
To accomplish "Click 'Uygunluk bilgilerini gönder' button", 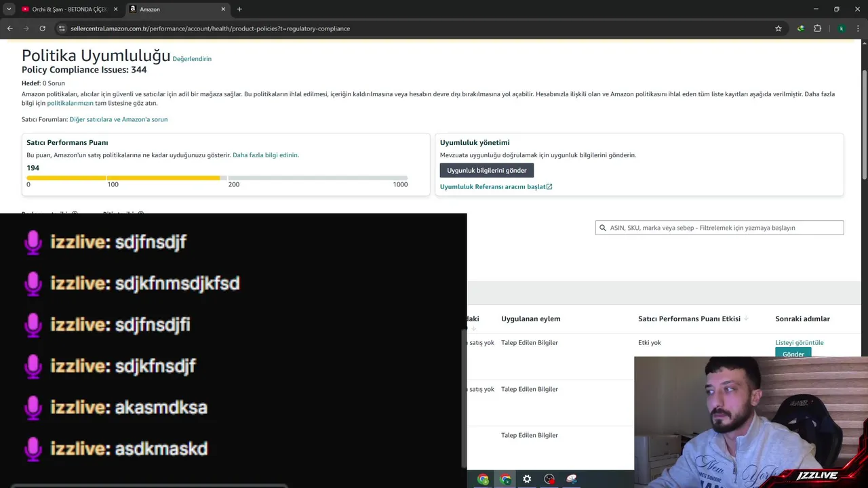I will coord(487,170).
